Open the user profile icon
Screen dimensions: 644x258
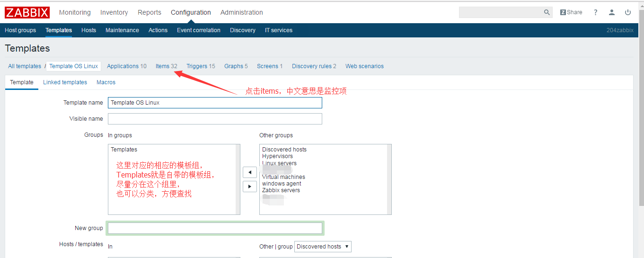coord(612,12)
